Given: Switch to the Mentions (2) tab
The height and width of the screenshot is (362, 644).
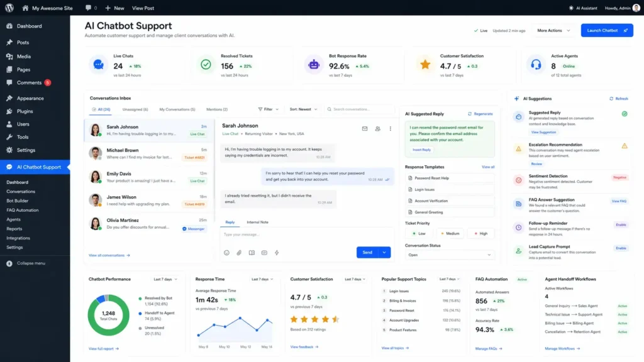Looking at the screenshot, I should click(217, 109).
